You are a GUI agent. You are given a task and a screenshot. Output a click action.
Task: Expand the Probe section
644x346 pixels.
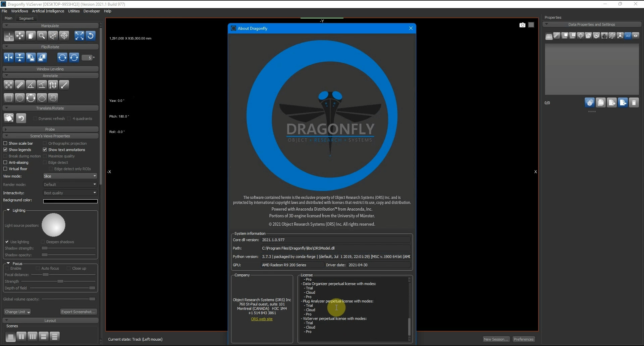[x=50, y=129]
